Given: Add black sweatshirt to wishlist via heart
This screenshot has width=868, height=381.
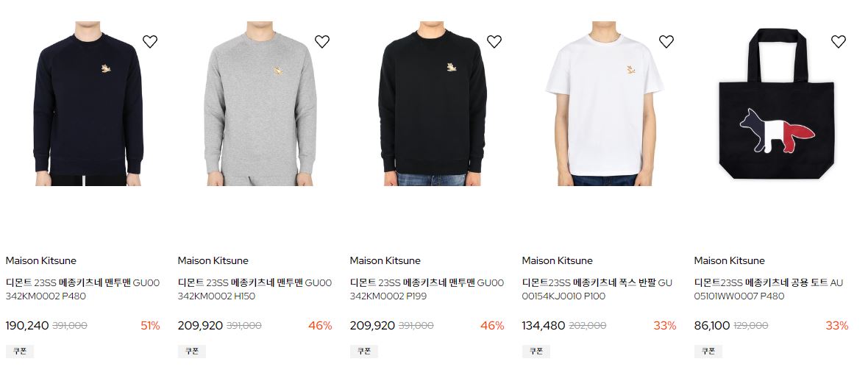Looking at the screenshot, I should click(494, 41).
